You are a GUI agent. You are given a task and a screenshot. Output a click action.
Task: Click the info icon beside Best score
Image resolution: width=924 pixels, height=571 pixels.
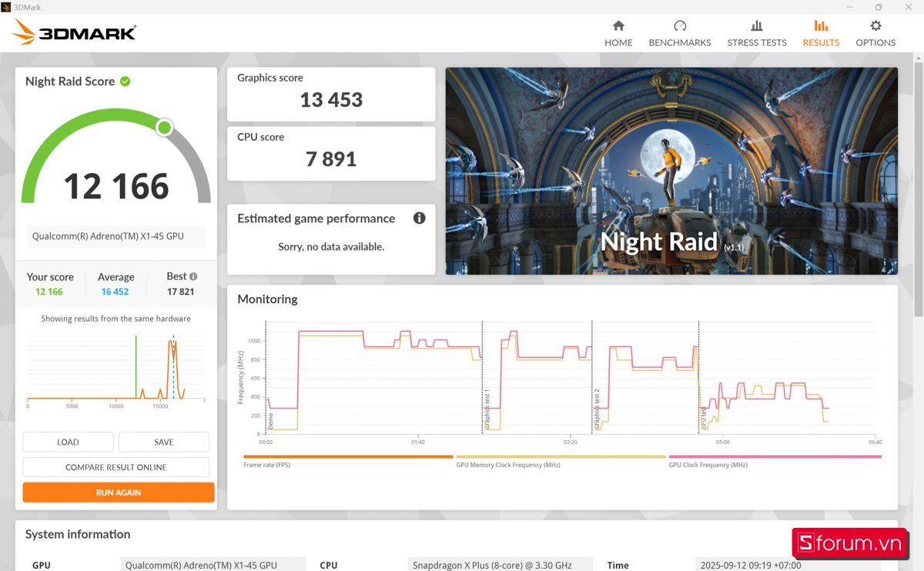[x=193, y=276]
